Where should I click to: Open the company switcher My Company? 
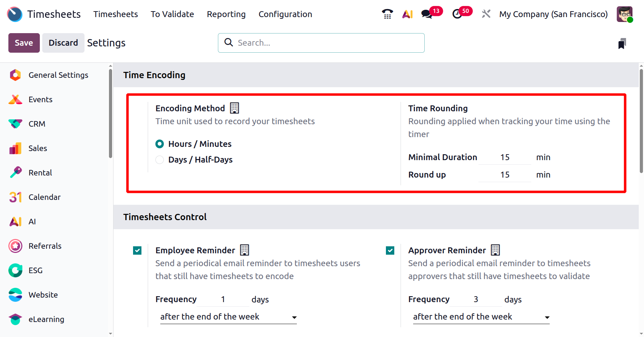[553, 14]
